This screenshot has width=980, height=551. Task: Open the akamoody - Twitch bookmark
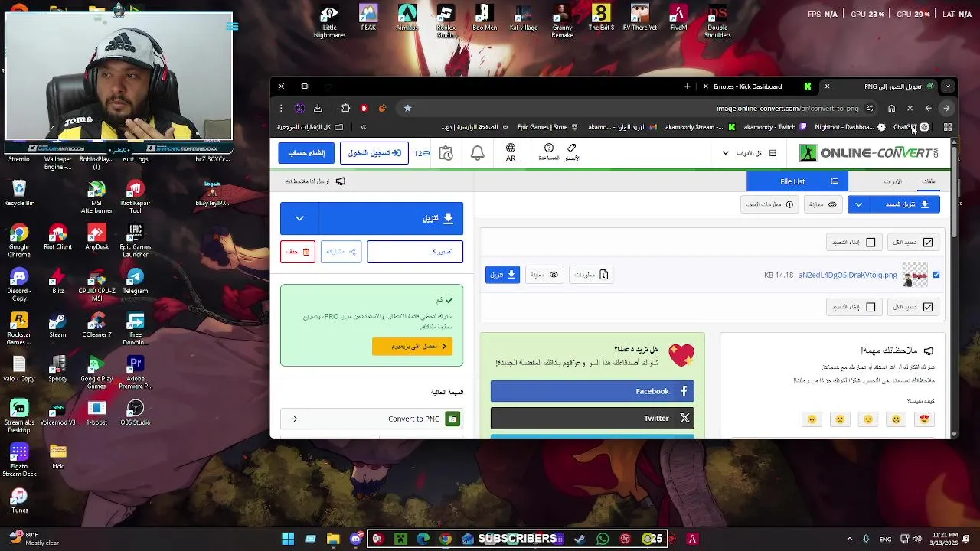click(775, 127)
